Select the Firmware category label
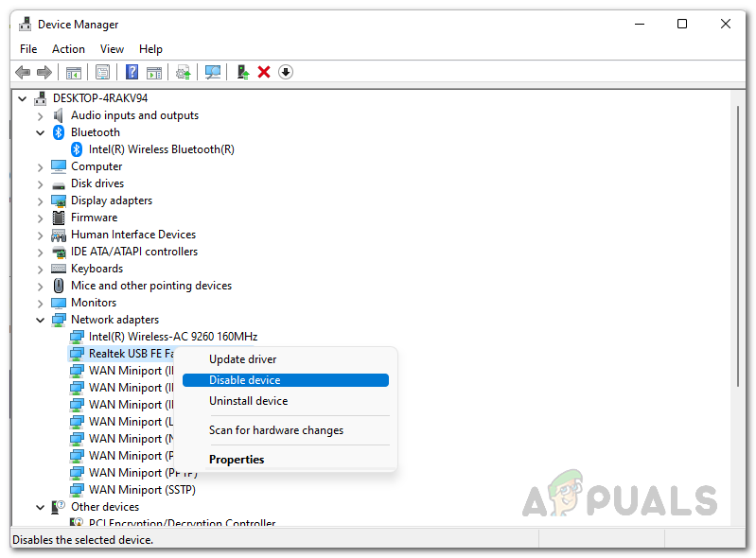This screenshot has width=756, height=558. [94, 218]
